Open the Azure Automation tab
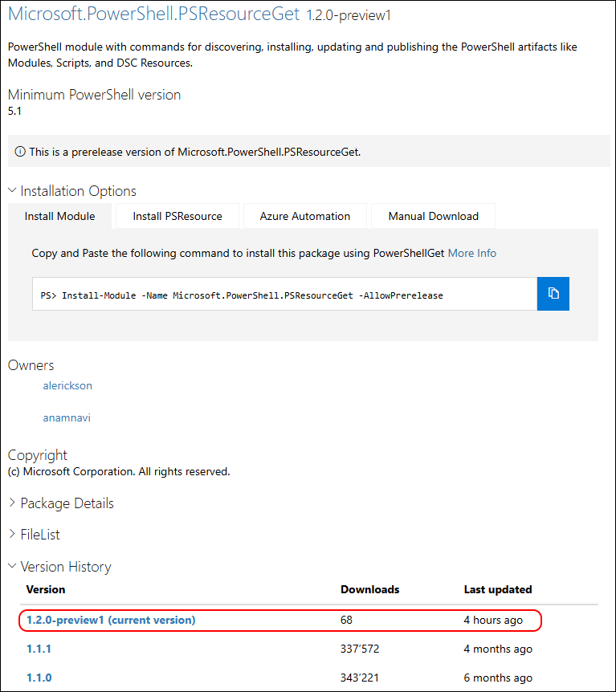 click(304, 216)
